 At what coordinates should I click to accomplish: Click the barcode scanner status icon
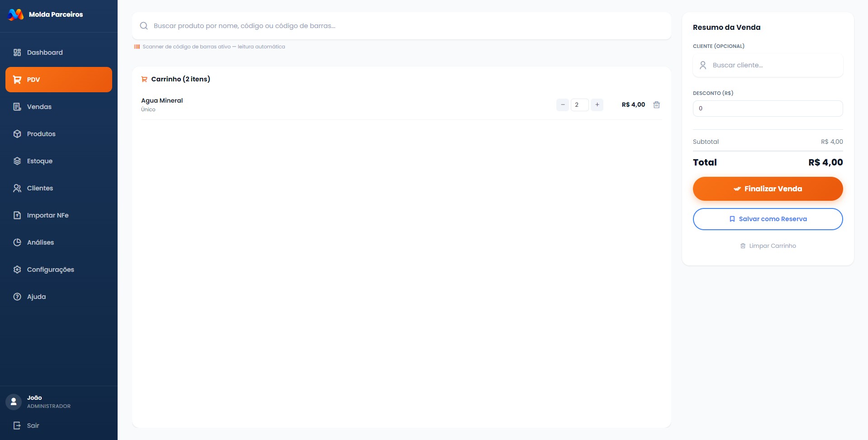(137, 47)
